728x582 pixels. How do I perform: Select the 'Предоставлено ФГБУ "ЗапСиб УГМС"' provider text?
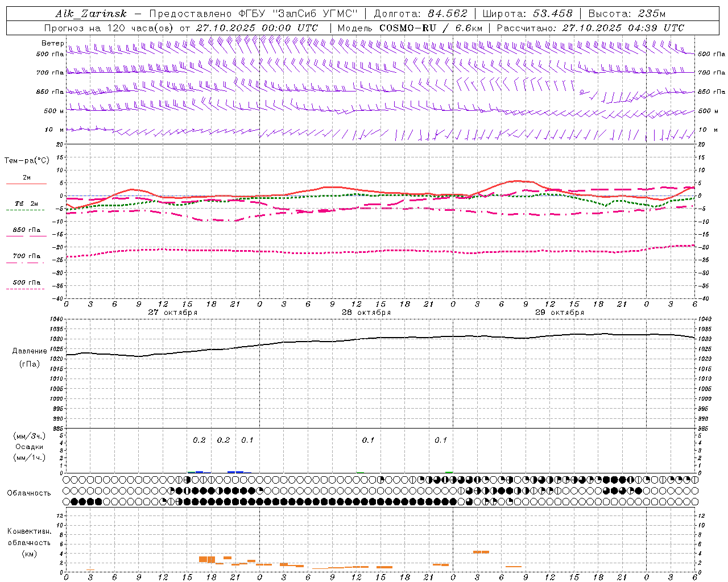pos(253,14)
